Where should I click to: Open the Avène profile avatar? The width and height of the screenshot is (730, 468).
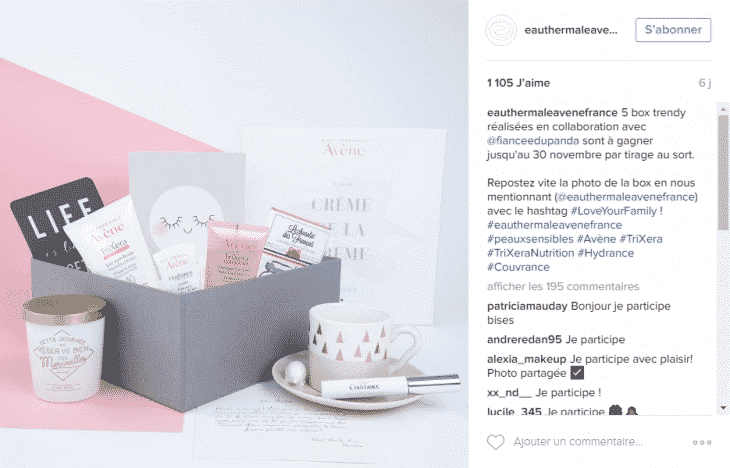(x=501, y=30)
